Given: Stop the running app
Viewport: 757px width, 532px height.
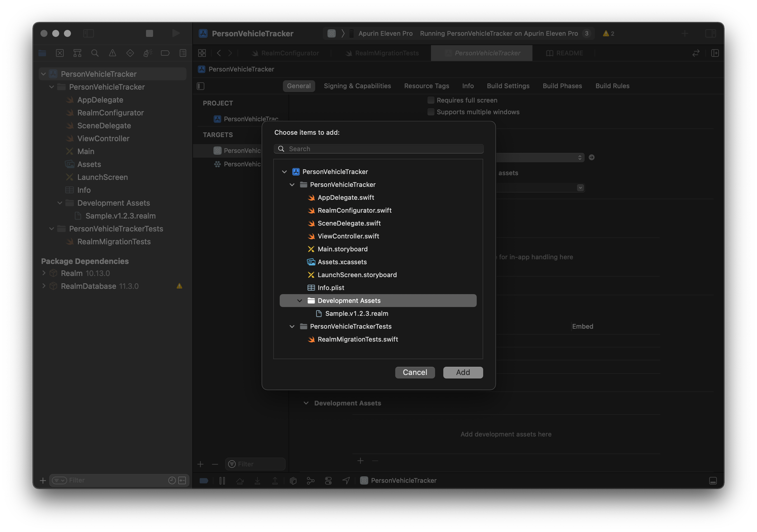Looking at the screenshot, I should click(149, 33).
